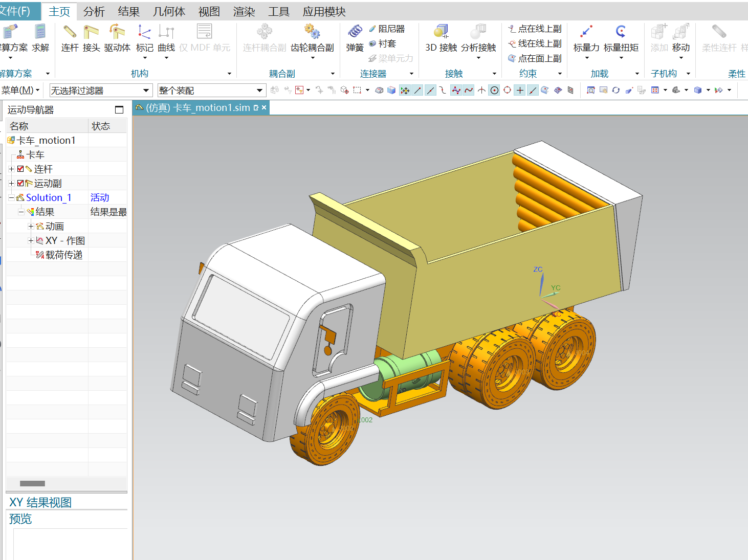748x560 pixels.
Task: Click the 曲线 (Curve) tool icon
Action: tap(166, 32)
